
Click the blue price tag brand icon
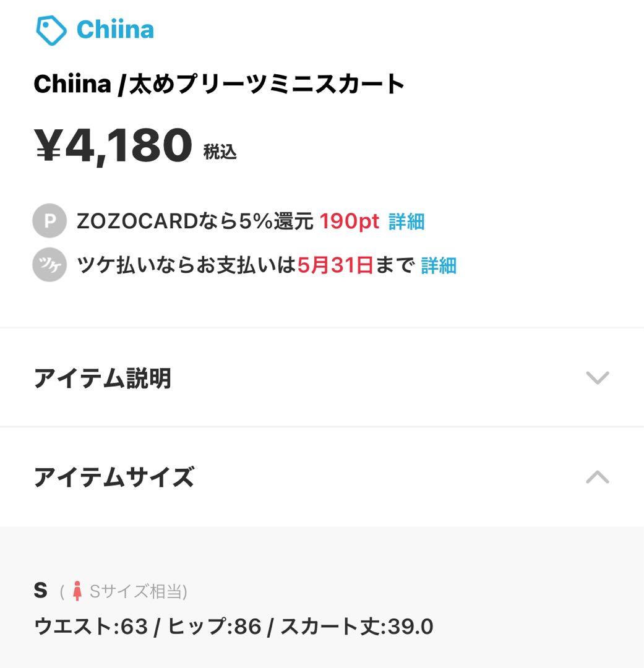coord(51,30)
